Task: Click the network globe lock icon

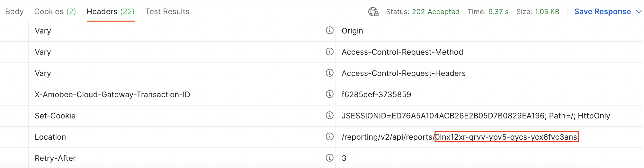Action: coord(373,12)
